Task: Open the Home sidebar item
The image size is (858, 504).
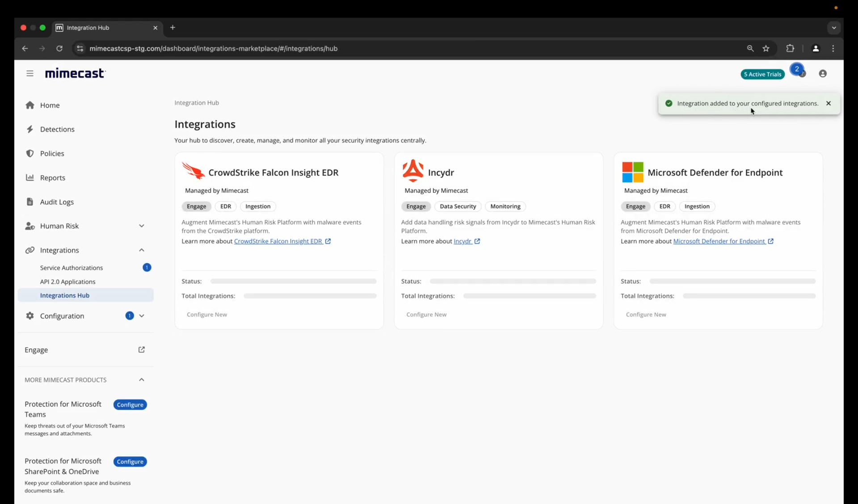Action: click(x=50, y=105)
